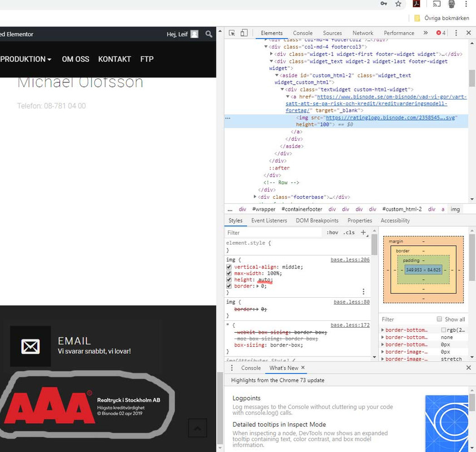Close the bottom drawer panel
The image size is (476, 452).
(x=469, y=368)
